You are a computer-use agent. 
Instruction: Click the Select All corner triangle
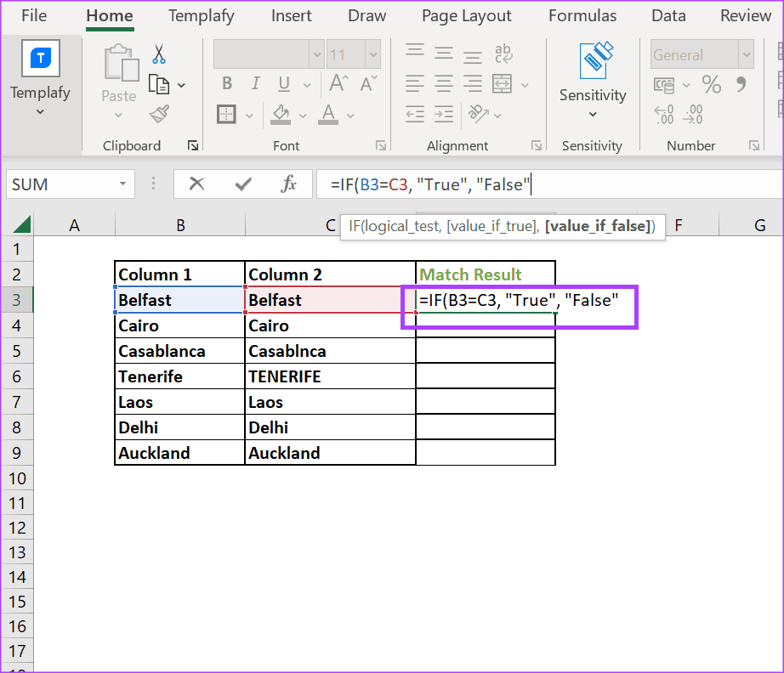[22, 225]
